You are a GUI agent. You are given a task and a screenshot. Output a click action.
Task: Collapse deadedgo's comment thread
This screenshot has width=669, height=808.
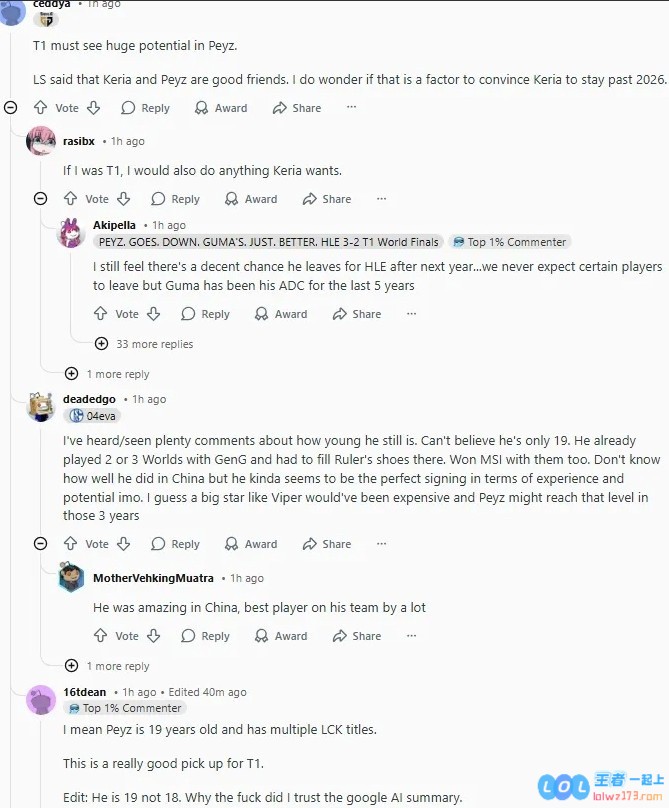[x=41, y=544]
